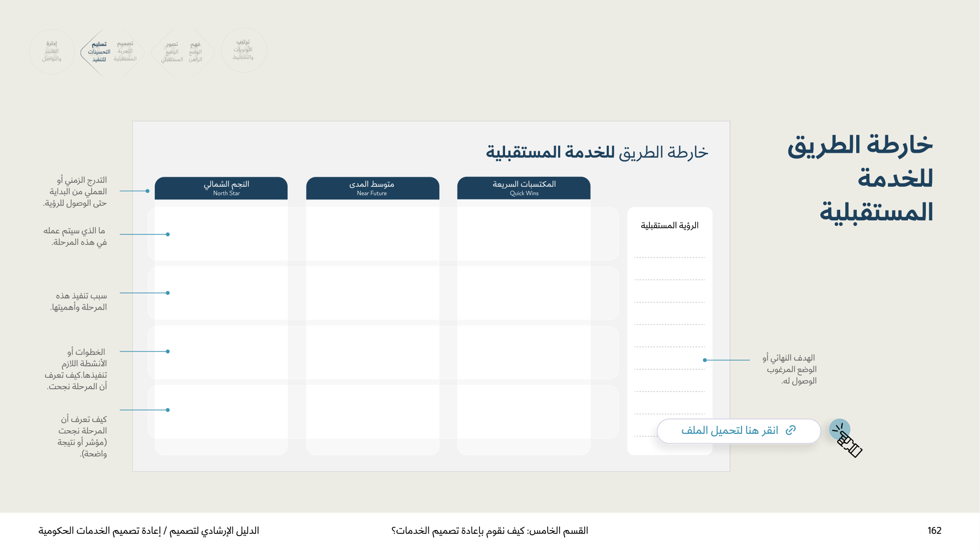Click the annotation 'الهدف النهائي أو الوضع المرغوب الوصول له'
This screenshot has height=551, width=980.
789,369
